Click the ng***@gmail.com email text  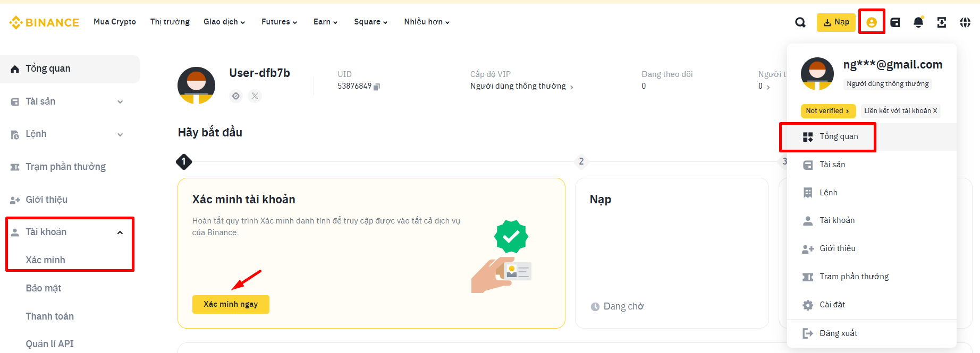coord(893,65)
